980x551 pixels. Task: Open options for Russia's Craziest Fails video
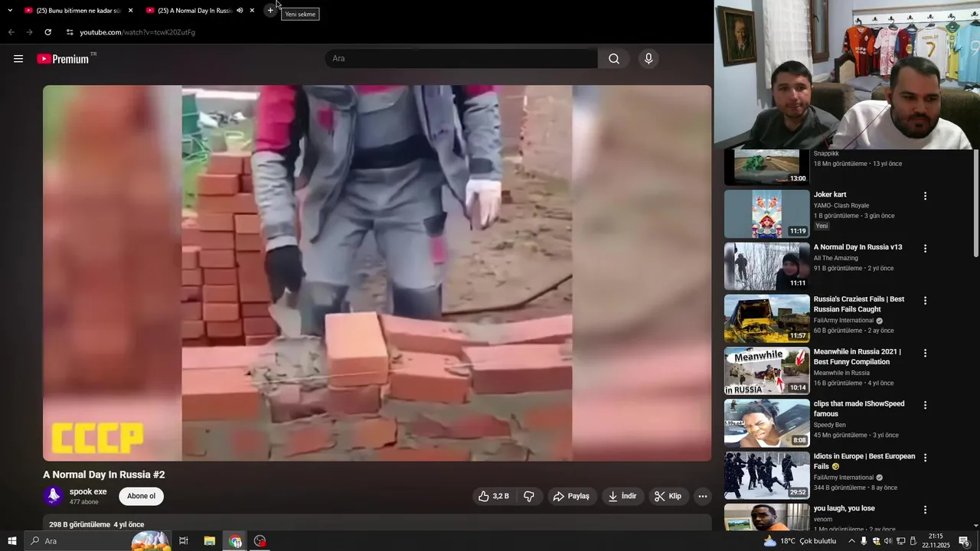tap(925, 301)
